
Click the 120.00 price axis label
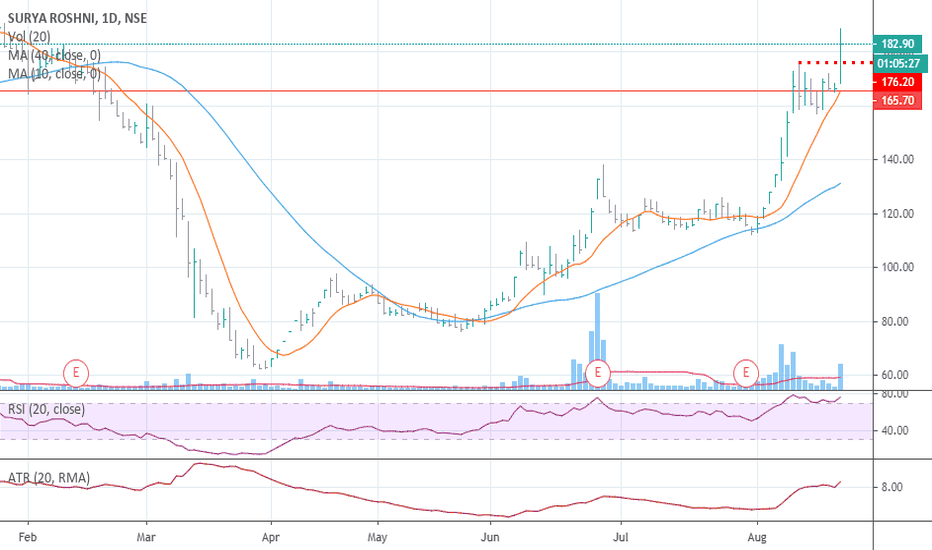tap(898, 213)
